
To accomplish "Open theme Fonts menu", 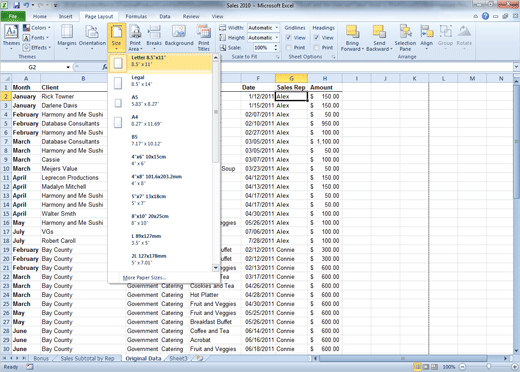I will (36, 38).
